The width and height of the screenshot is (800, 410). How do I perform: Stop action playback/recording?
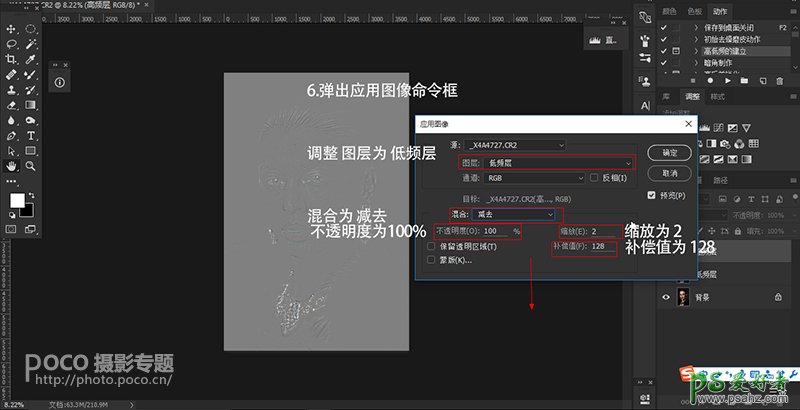pyautogui.click(x=693, y=81)
